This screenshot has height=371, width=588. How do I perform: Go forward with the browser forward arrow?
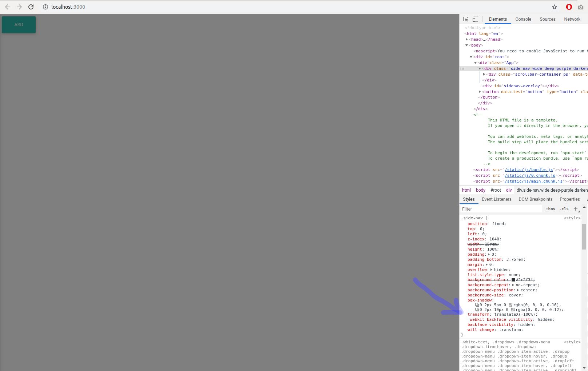[x=19, y=7]
